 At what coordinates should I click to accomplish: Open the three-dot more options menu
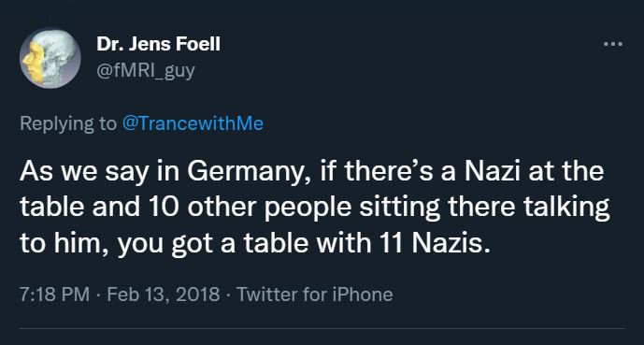tap(613, 44)
